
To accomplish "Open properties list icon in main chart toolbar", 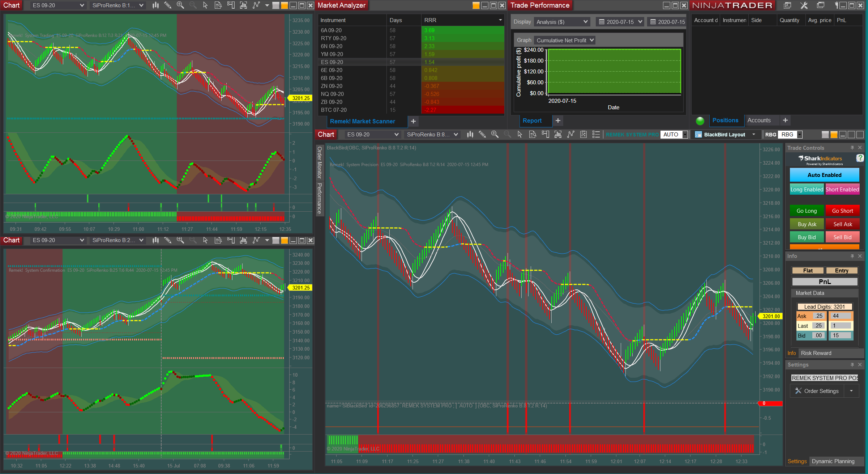I will pos(596,135).
